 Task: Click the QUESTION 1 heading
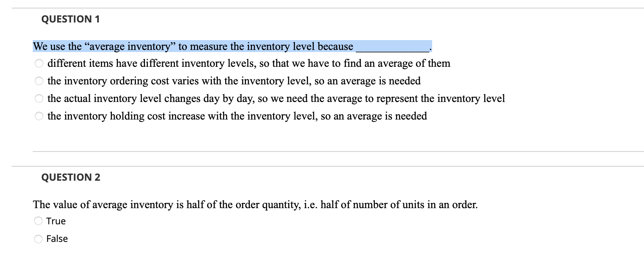coord(70,19)
